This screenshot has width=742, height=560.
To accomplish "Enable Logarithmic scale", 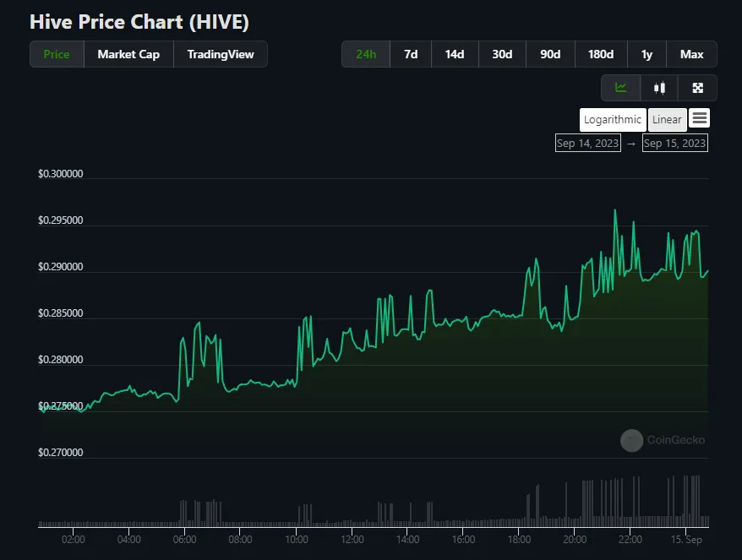I will [613, 120].
